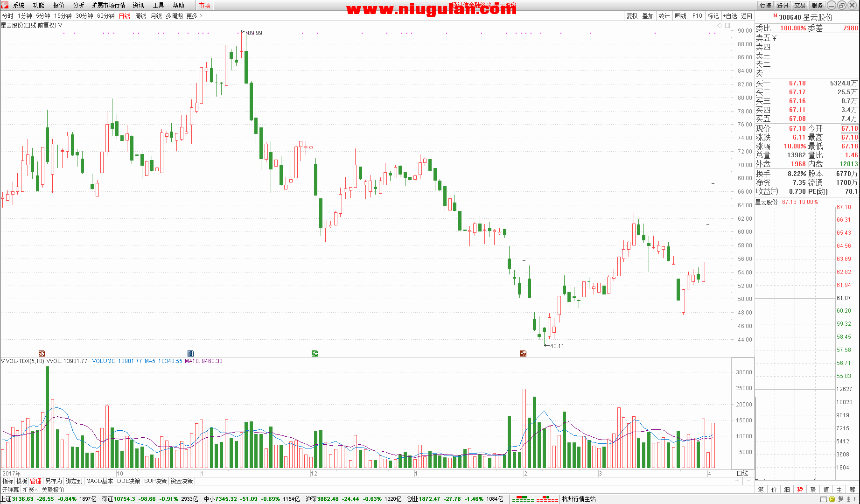Add stock via +自选 button
The image size is (860, 504).
(730, 16)
